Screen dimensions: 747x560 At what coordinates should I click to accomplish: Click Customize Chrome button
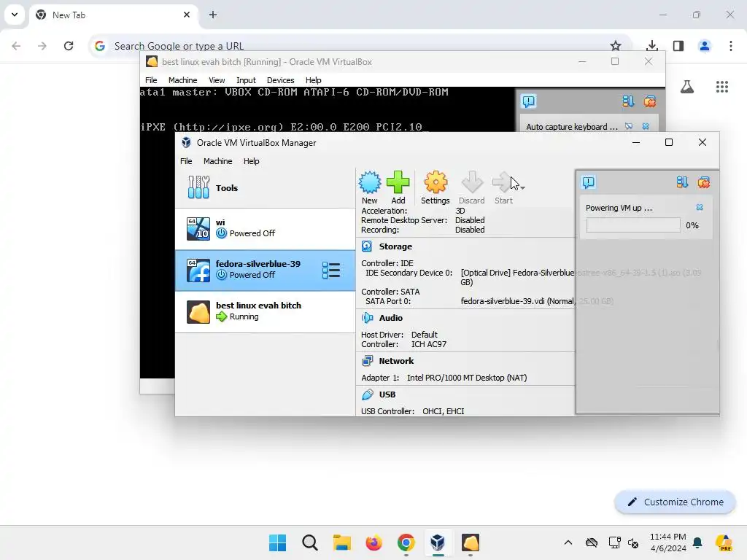pos(676,502)
